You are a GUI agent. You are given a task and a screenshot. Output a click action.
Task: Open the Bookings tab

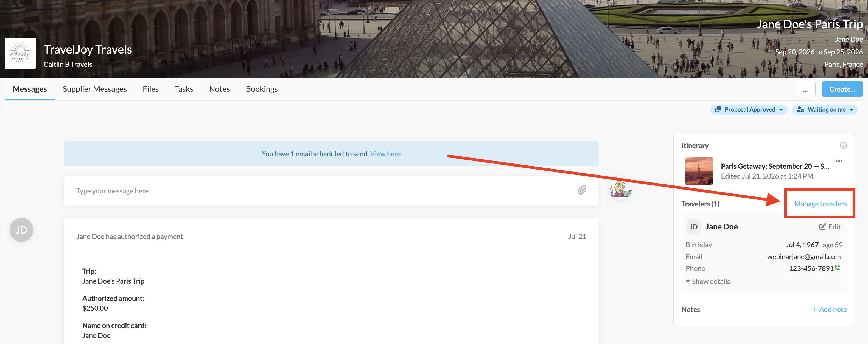[262, 89]
